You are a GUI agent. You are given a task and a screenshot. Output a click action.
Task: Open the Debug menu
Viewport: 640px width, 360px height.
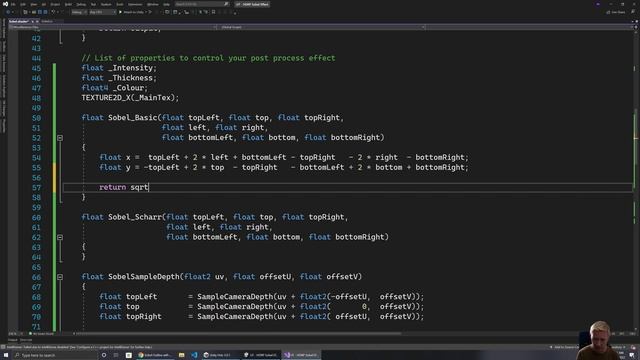tap(81, 4)
